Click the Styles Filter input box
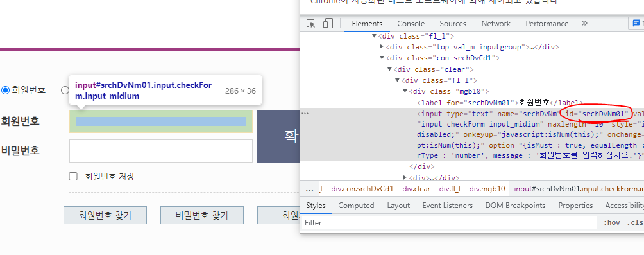 449,222
